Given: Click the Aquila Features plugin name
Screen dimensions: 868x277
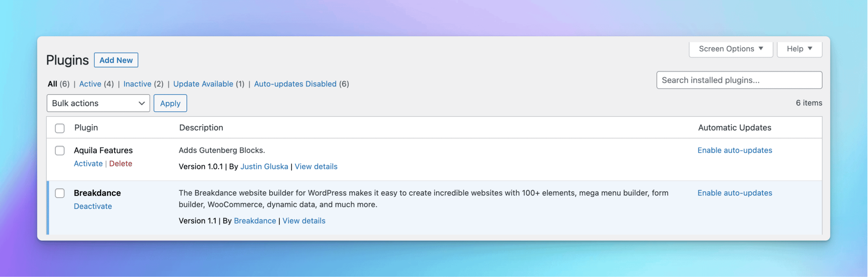Looking at the screenshot, I should coord(103,150).
